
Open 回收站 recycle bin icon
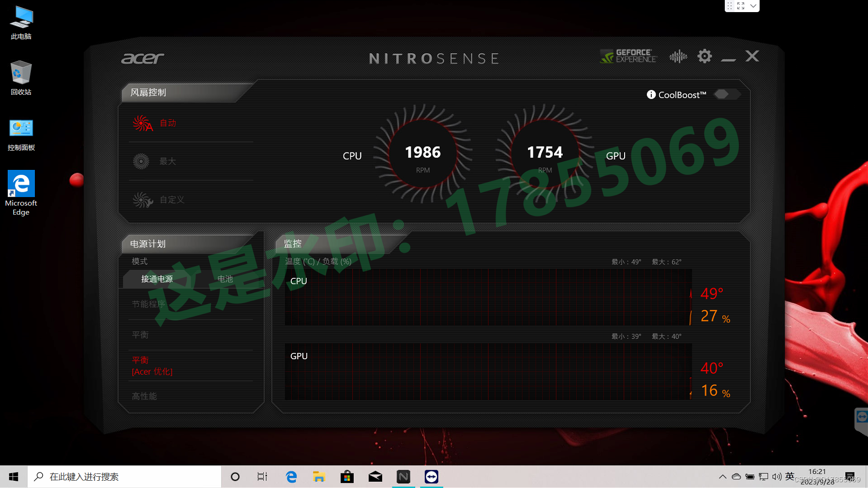[21, 78]
